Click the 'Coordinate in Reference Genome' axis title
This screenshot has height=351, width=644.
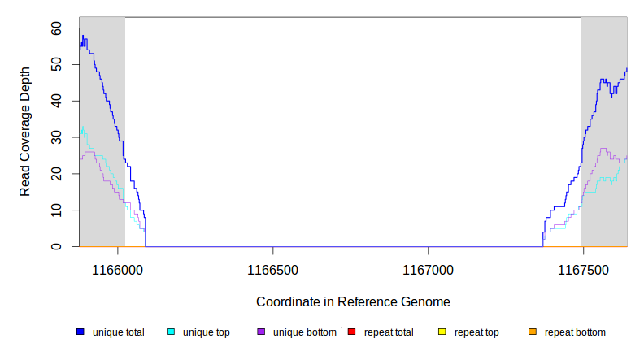click(x=353, y=301)
